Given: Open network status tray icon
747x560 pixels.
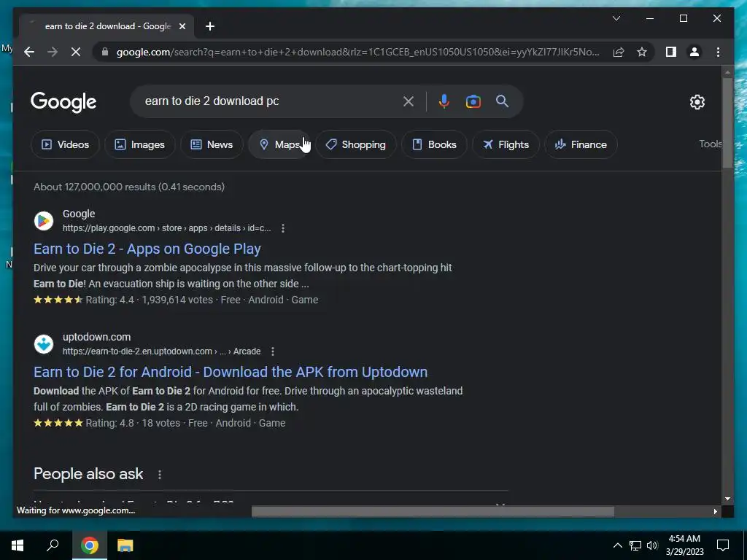Looking at the screenshot, I should [x=635, y=545].
